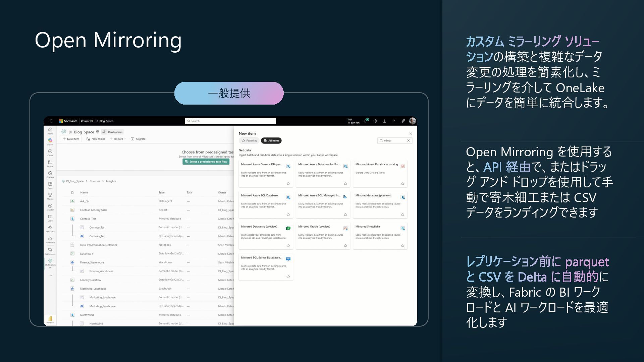Screen dimensions: 644x362
Task: Open Copilot from the left sidebar
Action: (x=50, y=141)
